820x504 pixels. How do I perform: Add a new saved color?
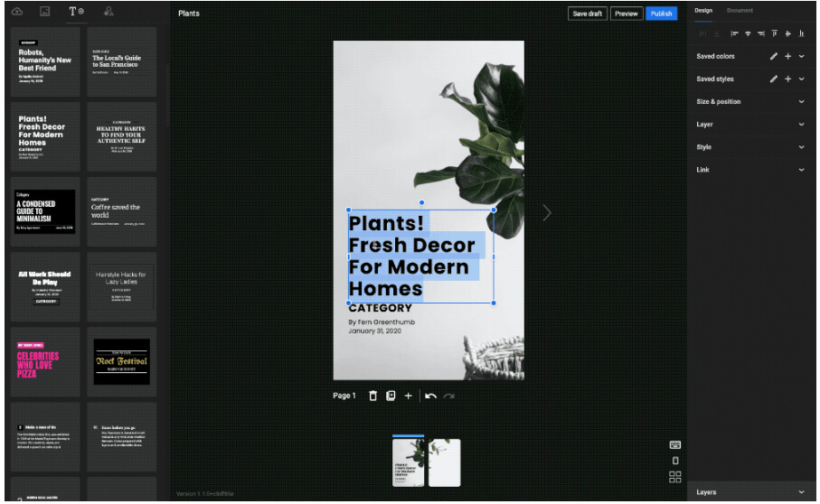pos(788,56)
